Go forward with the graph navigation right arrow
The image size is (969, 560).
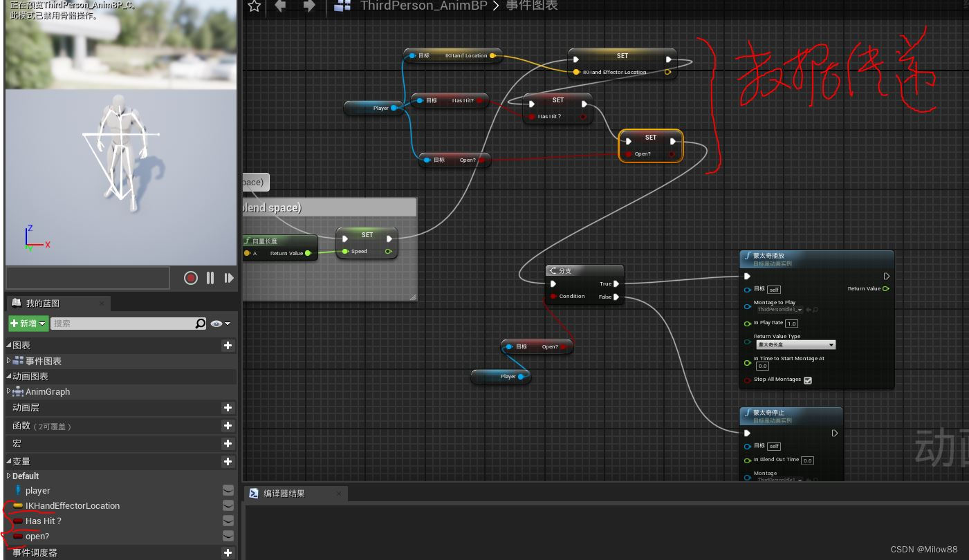click(x=308, y=6)
